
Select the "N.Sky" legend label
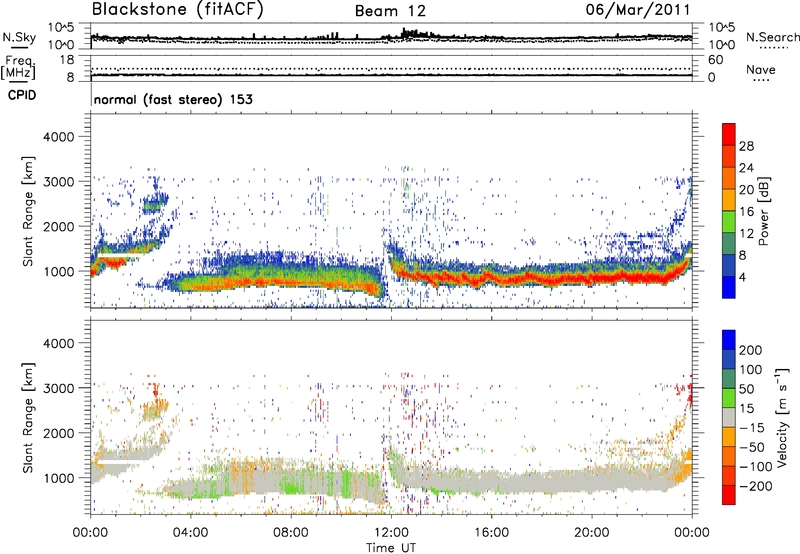tap(19, 37)
